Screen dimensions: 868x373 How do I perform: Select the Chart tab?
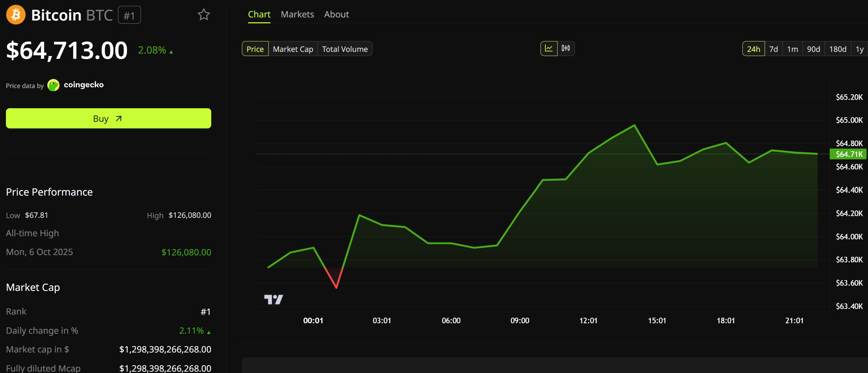[259, 14]
